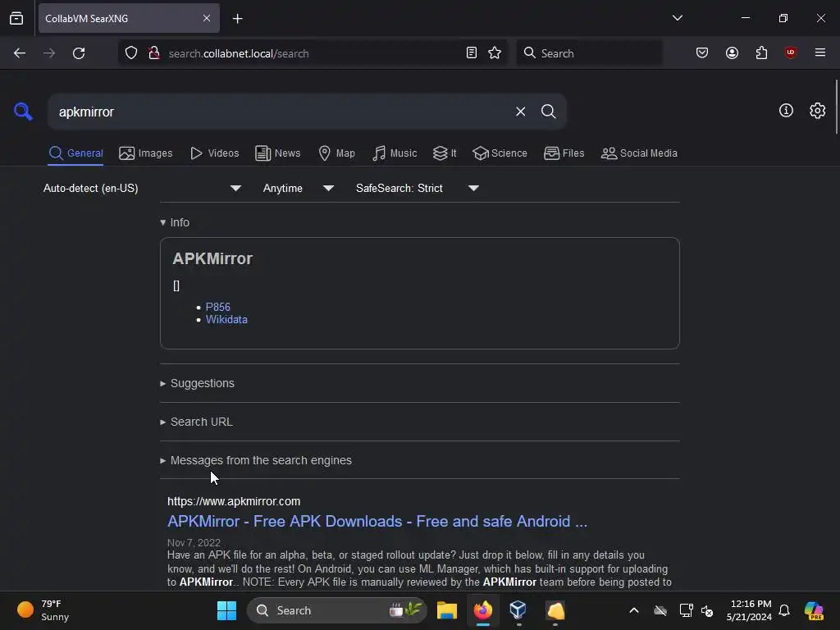Screen dimensions: 840x630
Task: Click the Firefox toolbar Search box
Action: tap(589, 53)
